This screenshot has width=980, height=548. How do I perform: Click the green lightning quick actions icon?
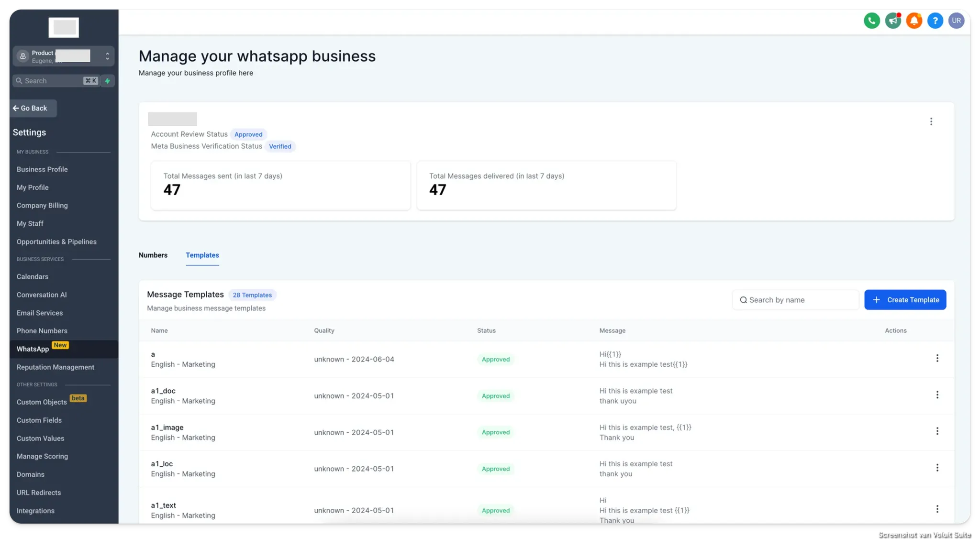coord(108,81)
